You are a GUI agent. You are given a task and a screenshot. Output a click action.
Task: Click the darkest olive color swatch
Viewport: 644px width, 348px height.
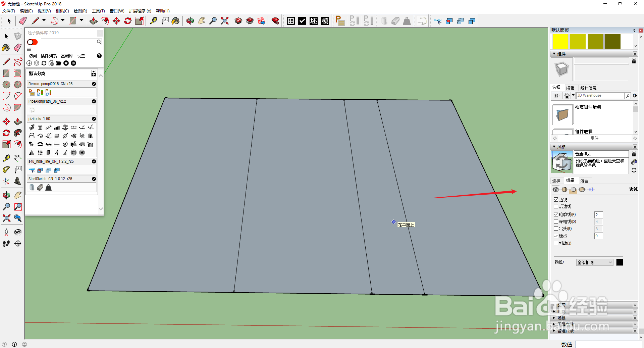(x=612, y=41)
